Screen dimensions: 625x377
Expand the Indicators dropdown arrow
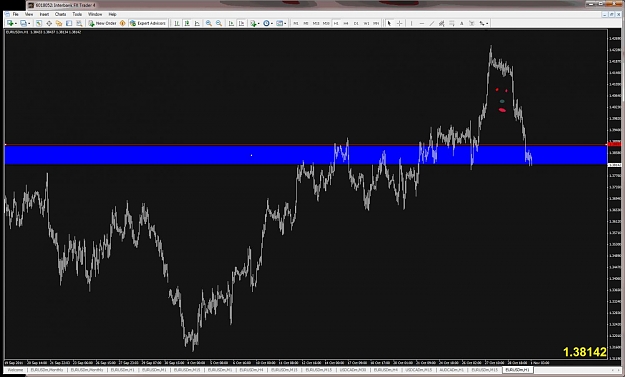[258, 24]
